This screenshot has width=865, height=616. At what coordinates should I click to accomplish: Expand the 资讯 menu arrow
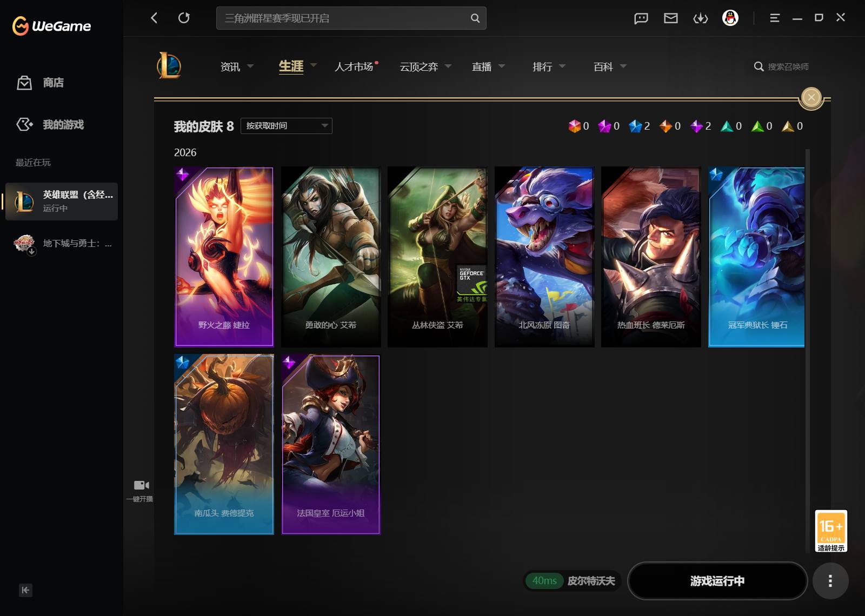(x=250, y=66)
